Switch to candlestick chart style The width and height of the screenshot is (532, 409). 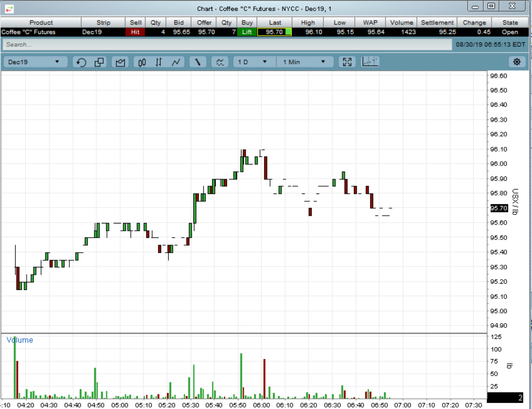(x=142, y=62)
